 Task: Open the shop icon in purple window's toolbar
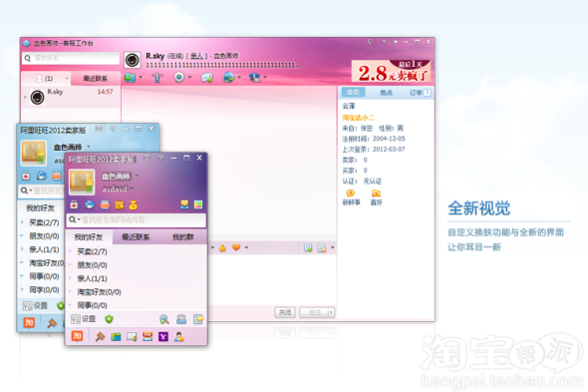point(105,204)
